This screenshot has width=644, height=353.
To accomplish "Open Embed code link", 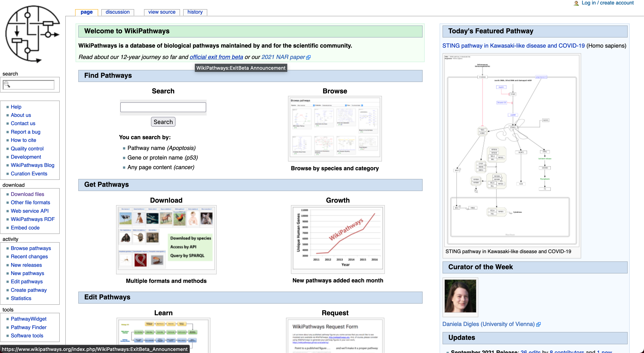I will 25,228.
